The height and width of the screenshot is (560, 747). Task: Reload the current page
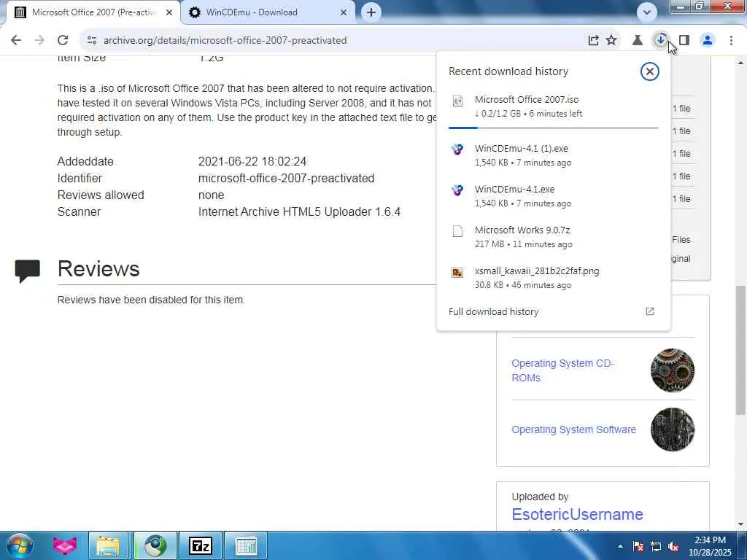point(63,41)
